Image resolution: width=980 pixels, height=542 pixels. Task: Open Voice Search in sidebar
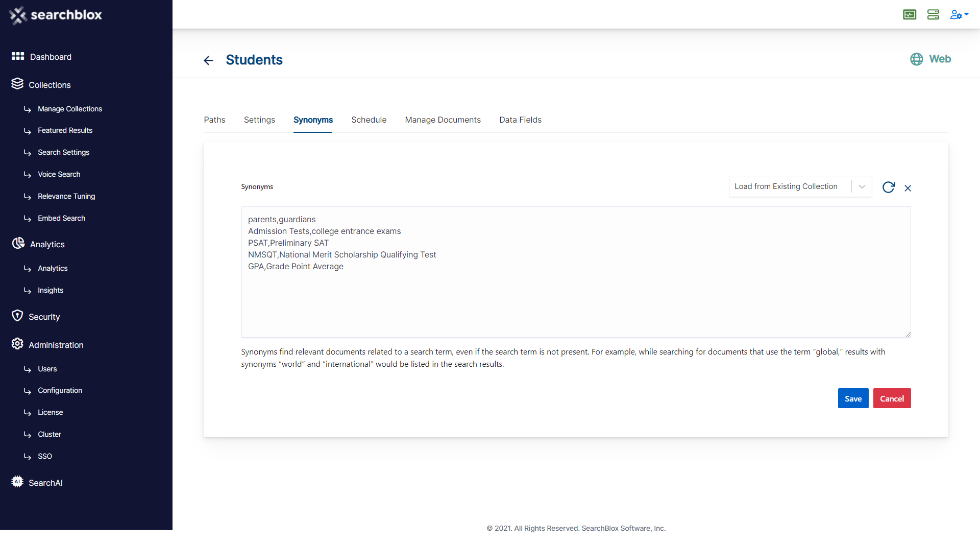[59, 174]
